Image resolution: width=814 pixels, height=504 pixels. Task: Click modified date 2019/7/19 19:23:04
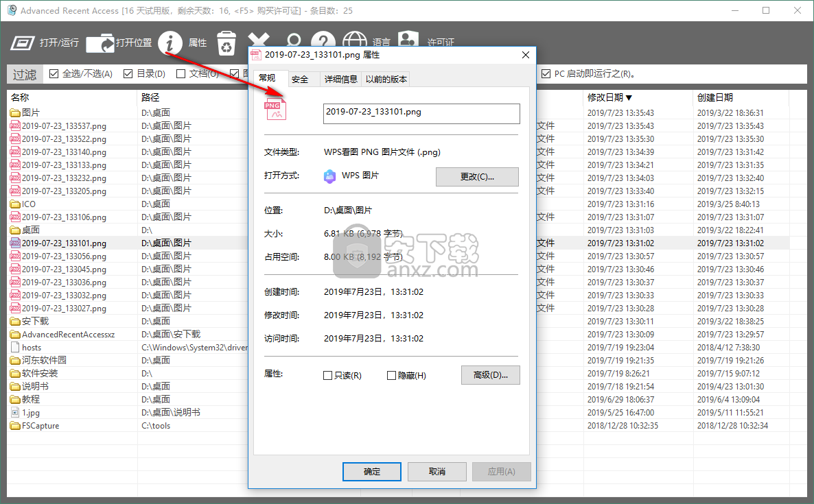[x=620, y=348]
